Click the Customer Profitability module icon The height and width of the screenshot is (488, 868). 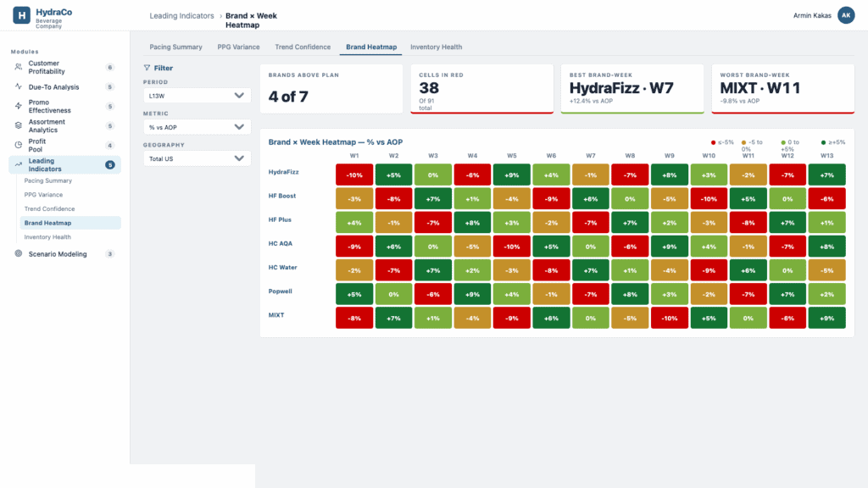pos(19,67)
